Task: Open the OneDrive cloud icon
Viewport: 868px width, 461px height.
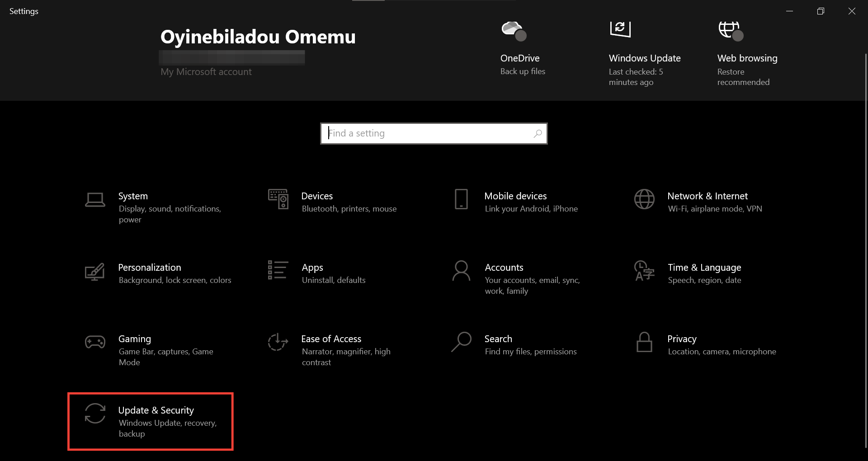Action: pos(514,31)
